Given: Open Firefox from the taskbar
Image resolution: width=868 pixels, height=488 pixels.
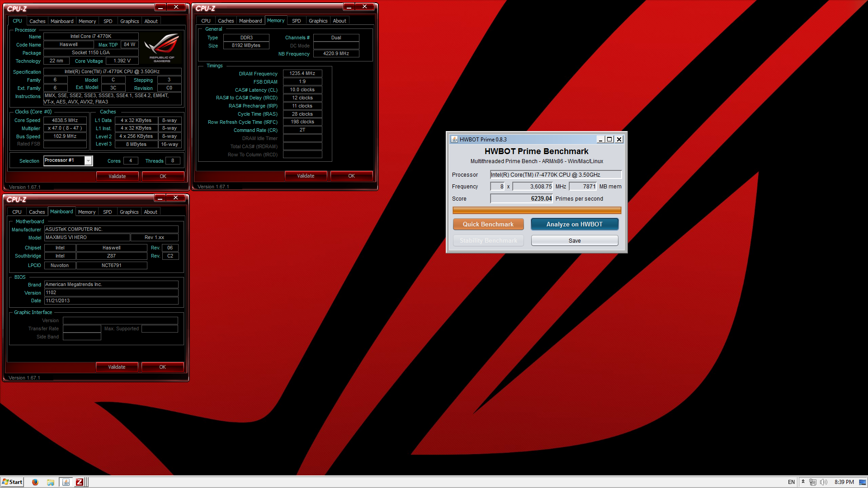Looking at the screenshot, I should coord(35,482).
